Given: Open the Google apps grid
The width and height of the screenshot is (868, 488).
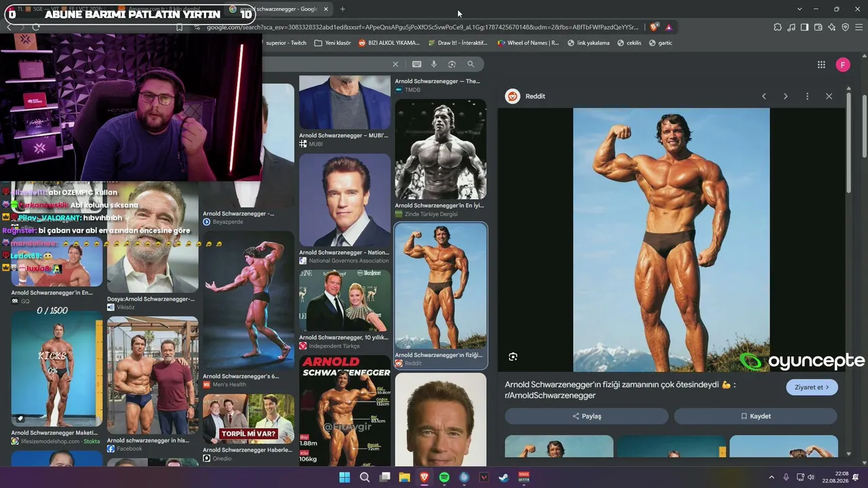Looking at the screenshot, I should click(x=821, y=64).
